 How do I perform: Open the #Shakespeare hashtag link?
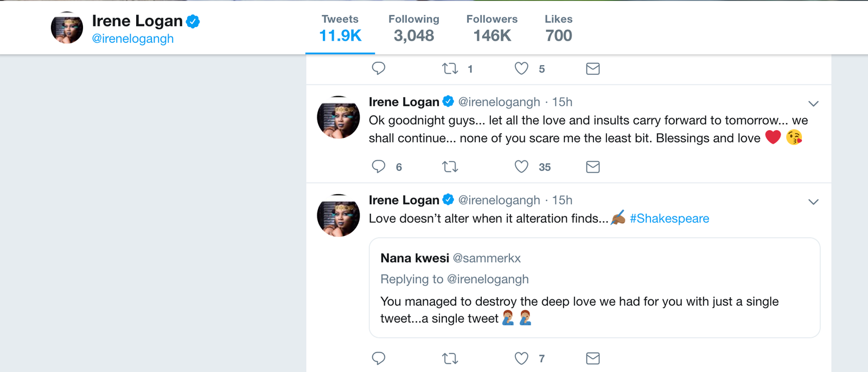pyautogui.click(x=669, y=219)
